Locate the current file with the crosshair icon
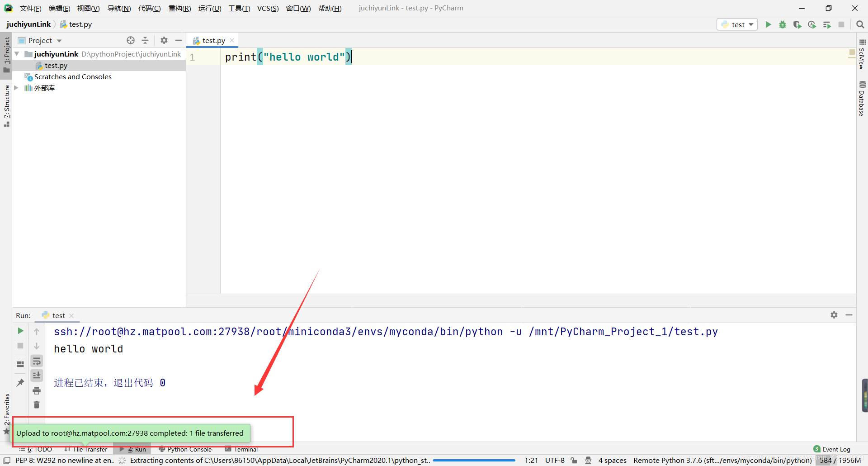 (131, 40)
